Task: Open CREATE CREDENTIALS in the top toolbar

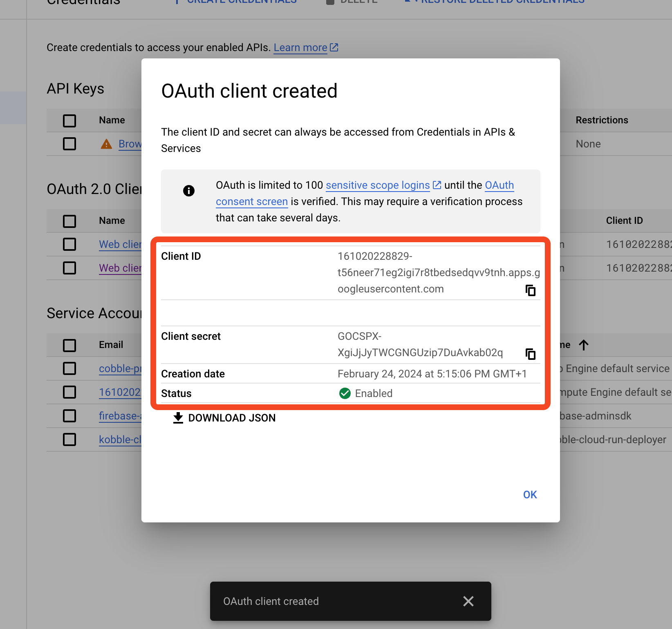Action: tap(241, 2)
